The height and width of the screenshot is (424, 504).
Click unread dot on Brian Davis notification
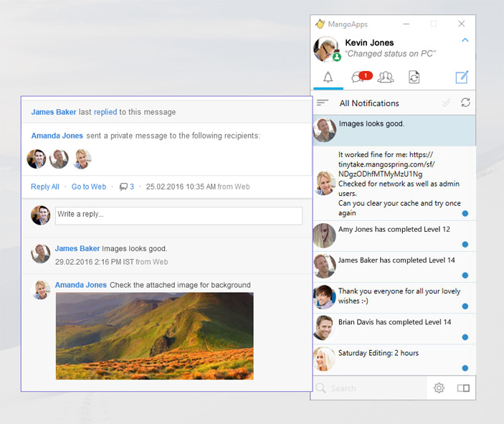pos(465,337)
